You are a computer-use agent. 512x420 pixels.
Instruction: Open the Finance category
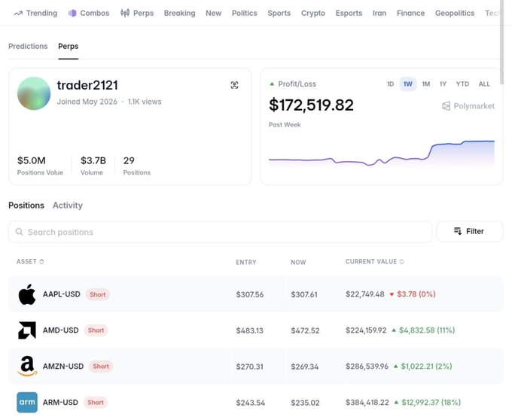coord(411,13)
